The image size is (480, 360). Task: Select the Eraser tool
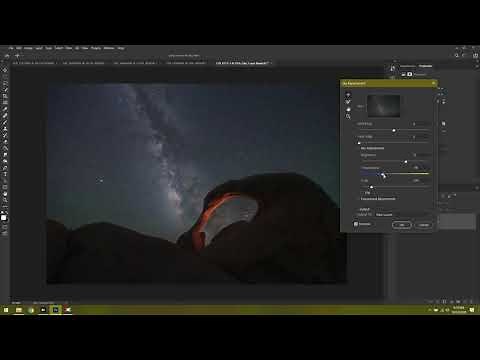pyautogui.click(x=5, y=141)
